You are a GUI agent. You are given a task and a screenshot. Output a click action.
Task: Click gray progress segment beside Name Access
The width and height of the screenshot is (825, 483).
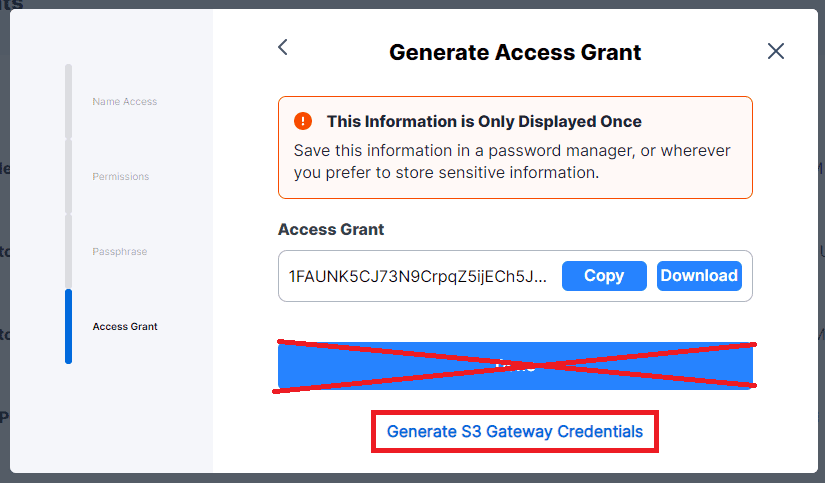tap(68, 101)
